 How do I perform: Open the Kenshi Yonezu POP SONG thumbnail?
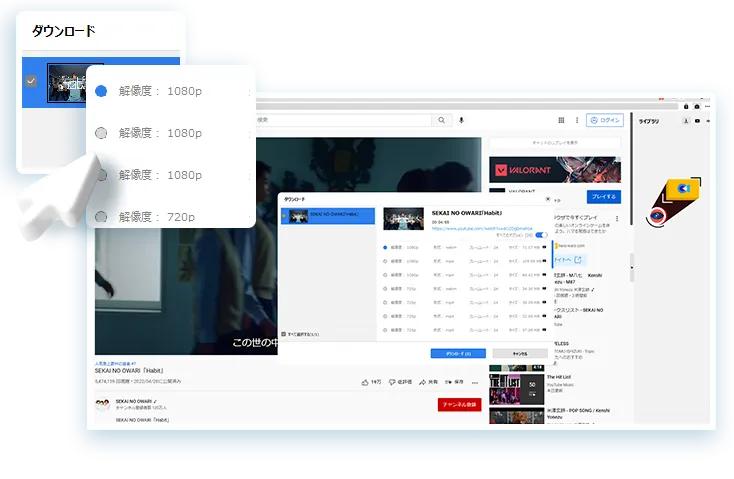pos(516,416)
